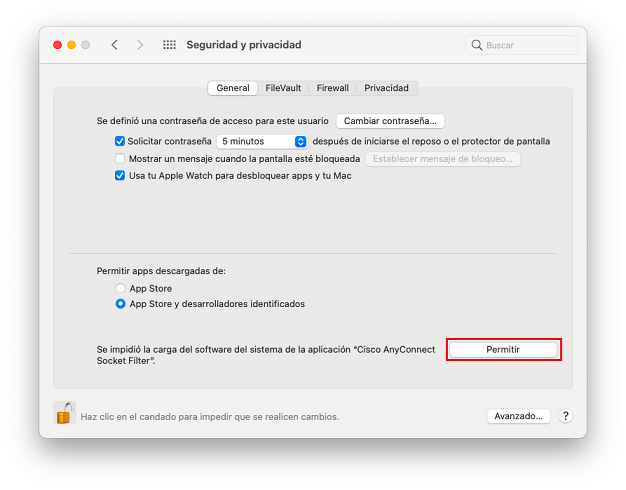The image size is (626, 490).
Task: Switch to the Privacidad tab
Action: coord(386,88)
